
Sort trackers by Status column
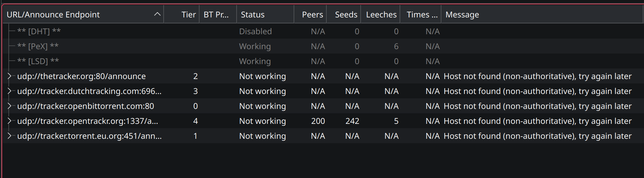[x=252, y=15]
